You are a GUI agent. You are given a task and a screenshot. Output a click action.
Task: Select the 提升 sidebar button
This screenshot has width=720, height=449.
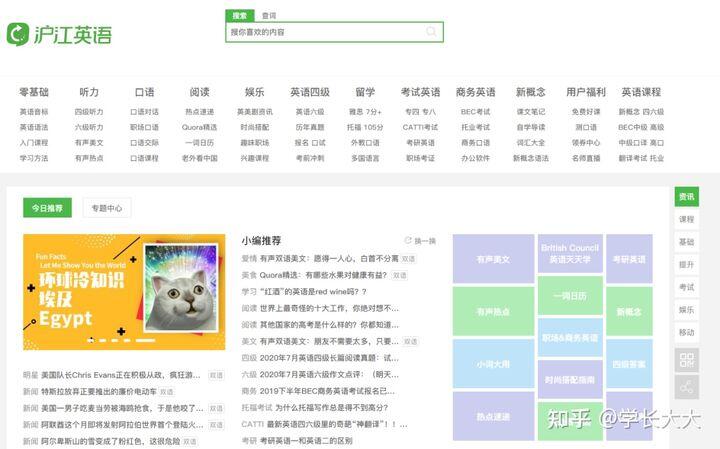click(x=686, y=264)
